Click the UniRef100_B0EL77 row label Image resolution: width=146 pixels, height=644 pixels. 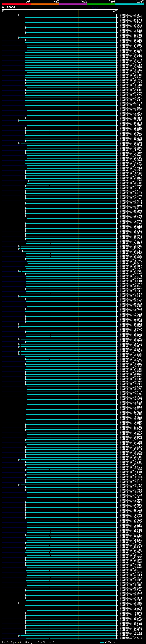(x=131, y=58)
